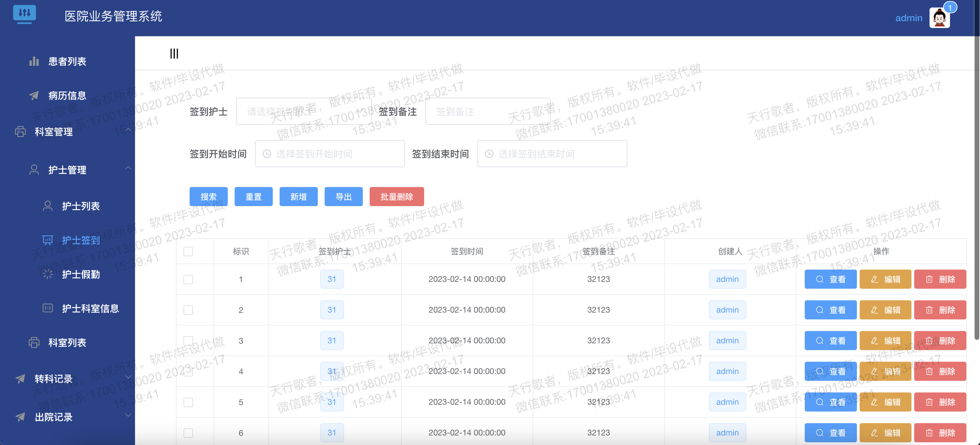Check the checkbox for row 1
The image size is (980, 445).
(x=188, y=279)
